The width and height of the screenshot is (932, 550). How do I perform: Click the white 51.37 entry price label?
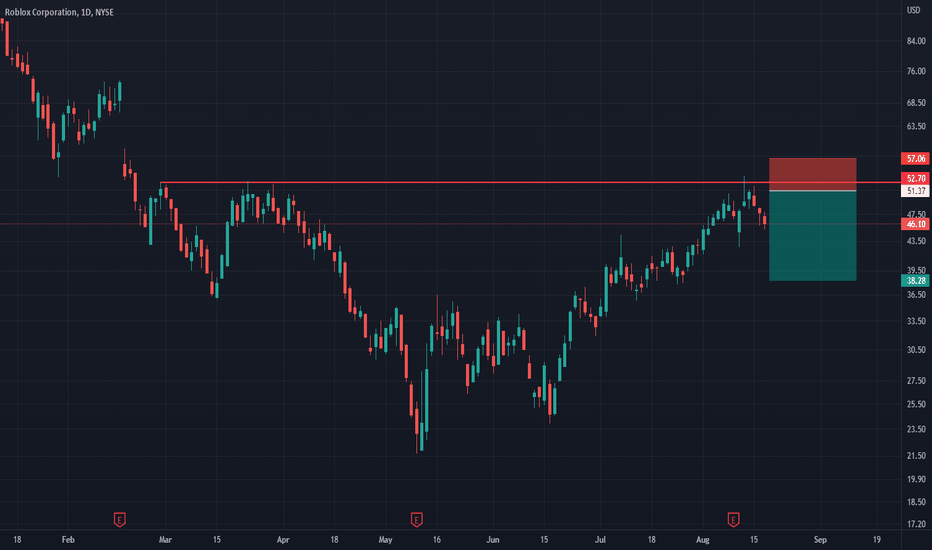click(x=915, y=191)
